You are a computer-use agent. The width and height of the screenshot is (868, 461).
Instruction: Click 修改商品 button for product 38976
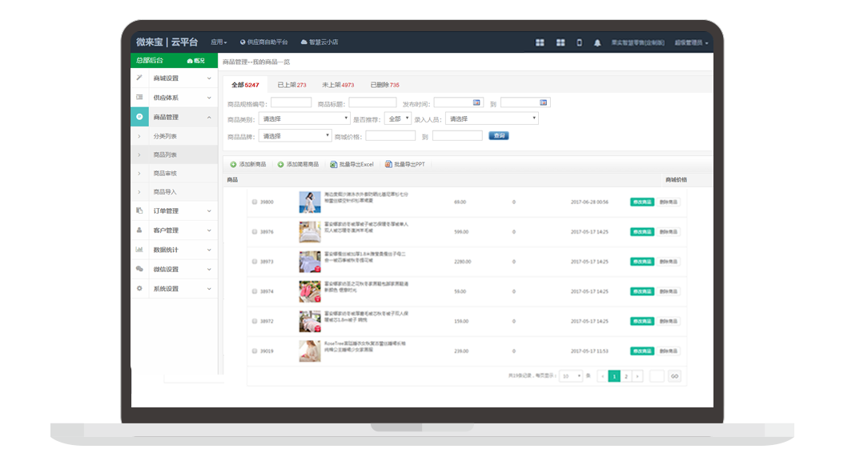point(642,232)
